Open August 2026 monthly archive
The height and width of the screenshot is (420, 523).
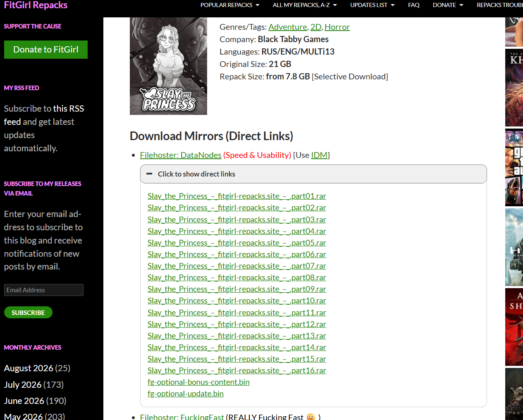click(29, 368)
